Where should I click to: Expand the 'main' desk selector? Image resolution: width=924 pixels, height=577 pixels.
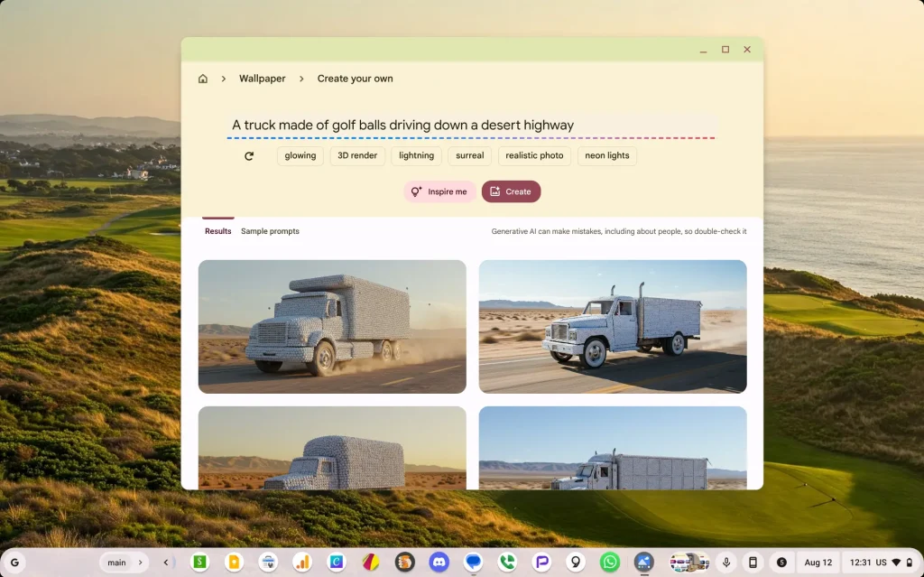[x=123, y=563]
